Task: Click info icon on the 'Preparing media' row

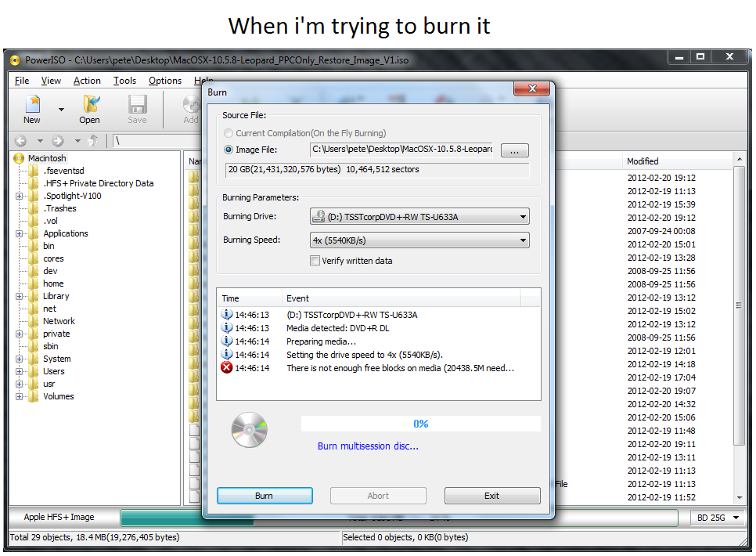Action: pos(227,341)
